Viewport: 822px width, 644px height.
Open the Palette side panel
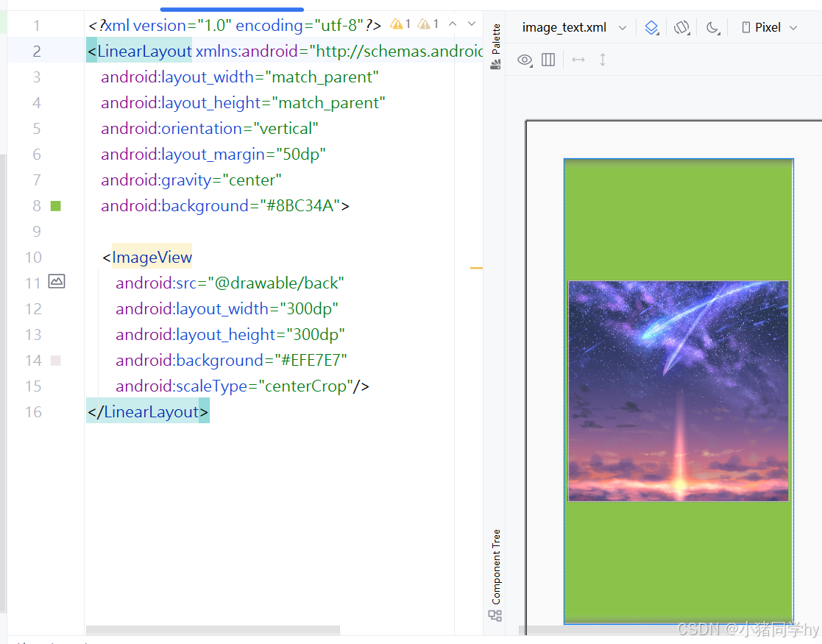495,46
